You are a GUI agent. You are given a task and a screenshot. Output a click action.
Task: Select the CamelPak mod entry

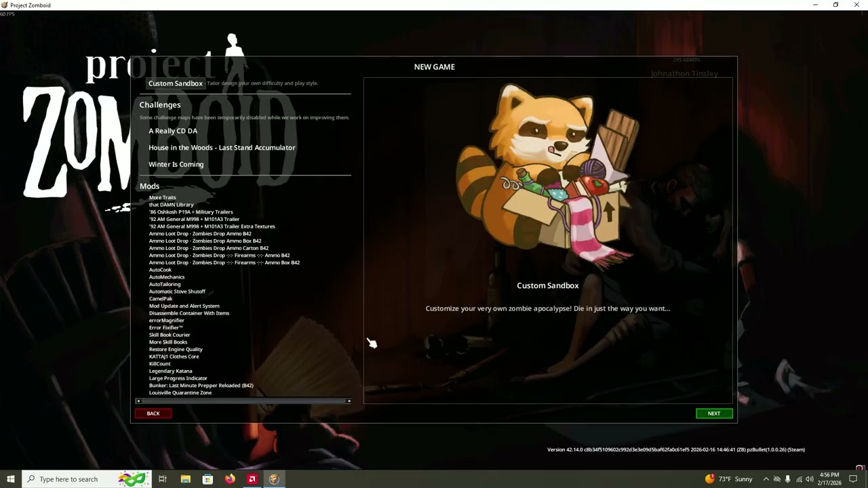point(161,299)
